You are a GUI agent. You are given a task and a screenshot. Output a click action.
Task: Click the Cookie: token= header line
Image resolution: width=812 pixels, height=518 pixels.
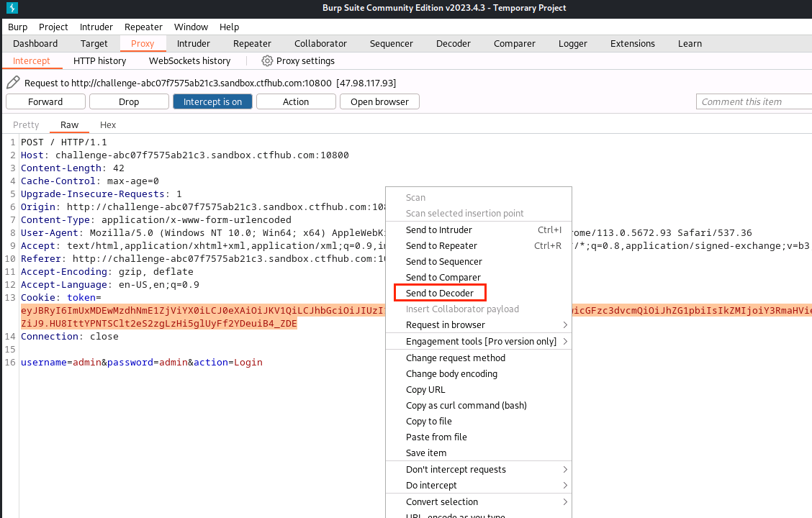[x=60, y=298]
